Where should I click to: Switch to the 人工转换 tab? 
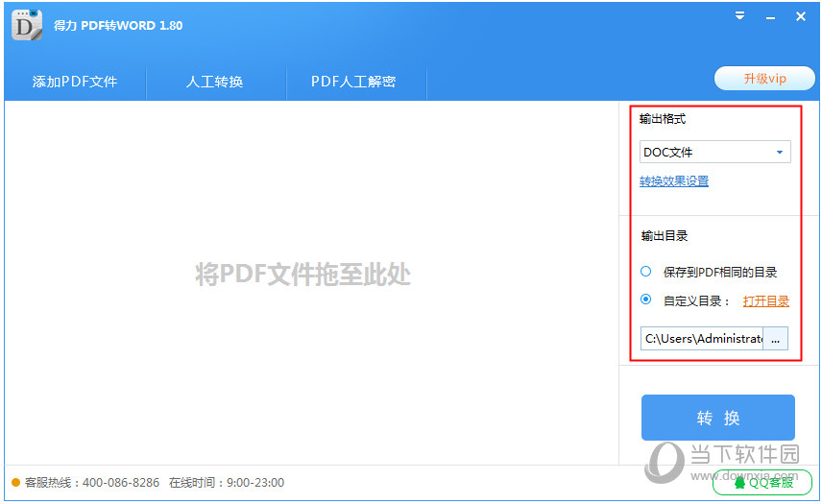pyautogui.click(x=215, y=82)
